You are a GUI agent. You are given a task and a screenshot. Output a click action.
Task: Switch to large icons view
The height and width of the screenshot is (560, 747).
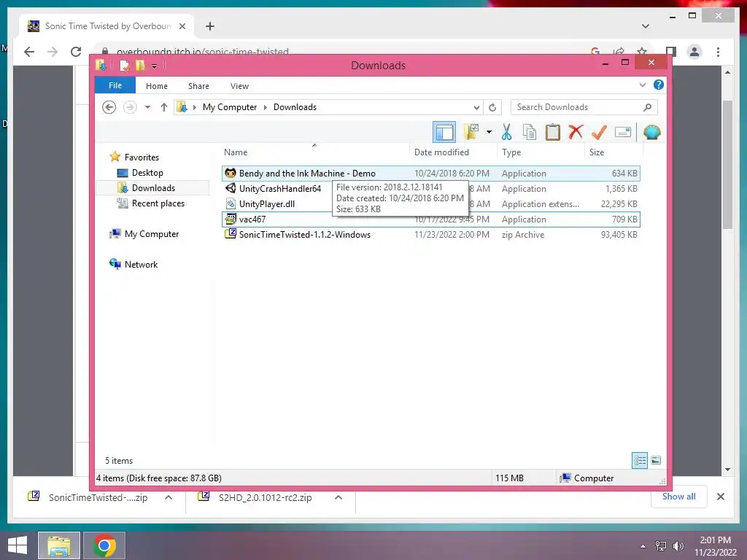[656, 460]
